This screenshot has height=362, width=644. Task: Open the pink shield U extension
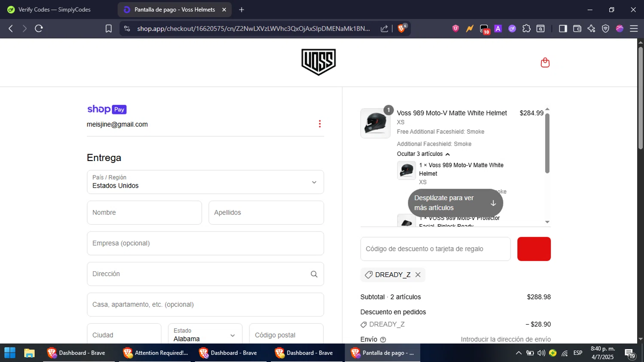click(456, 28)
